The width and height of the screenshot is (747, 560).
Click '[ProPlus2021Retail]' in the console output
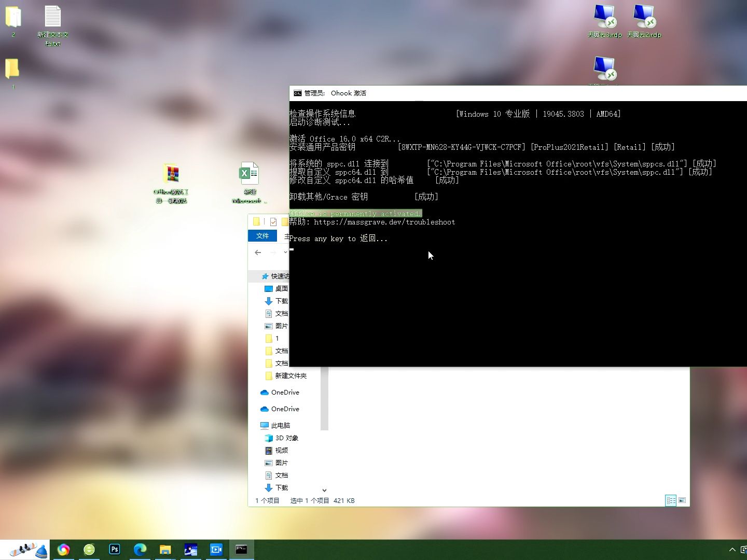[x=570, y=147]
